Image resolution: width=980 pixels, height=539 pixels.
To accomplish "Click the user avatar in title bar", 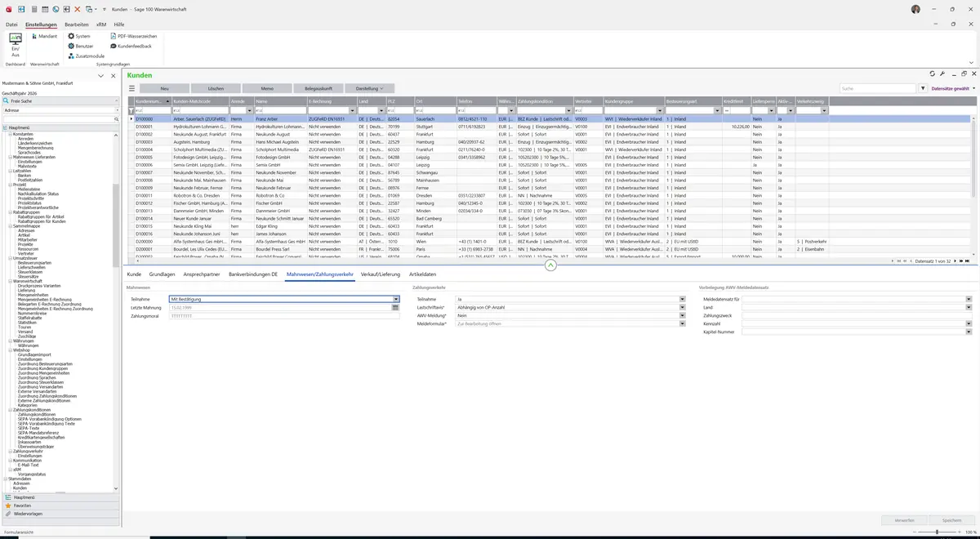I will [x=915, y=9].
